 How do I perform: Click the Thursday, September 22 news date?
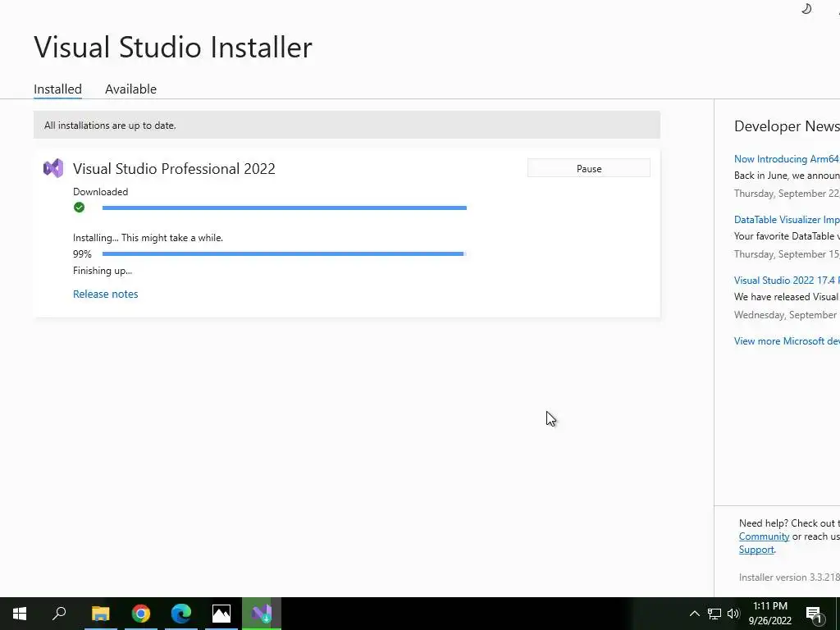pyautogui.click(x=787, y=194)
